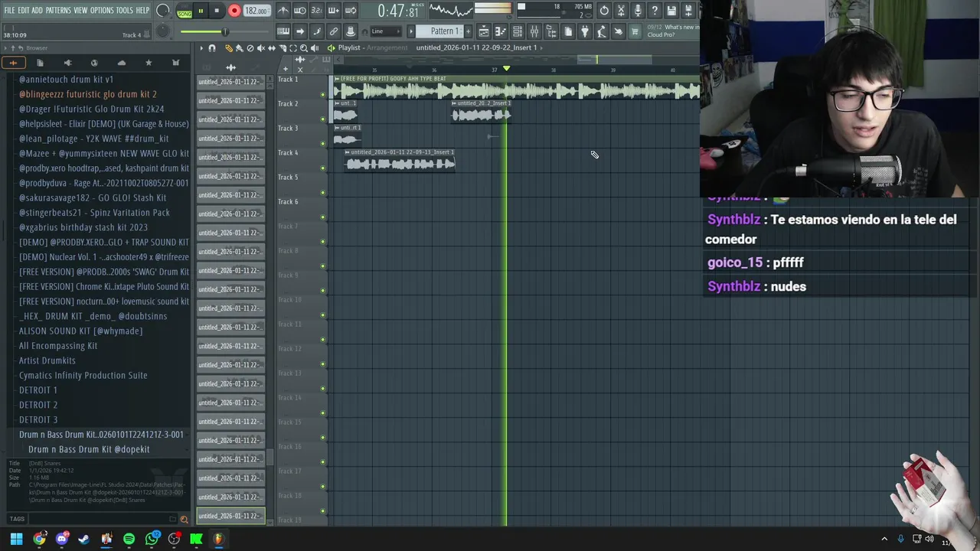The image size is (980, 551).
Task: Open the @annietouch drum kit v1 folder
Action: [x=66, y=80]
